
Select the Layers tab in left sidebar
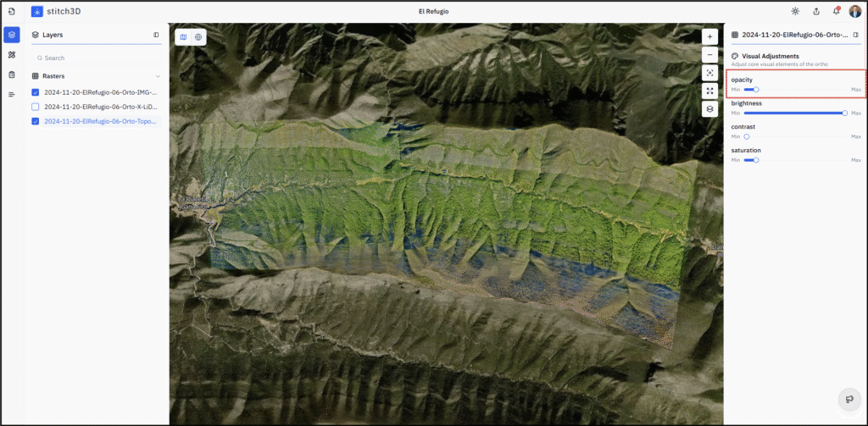coord(12,35)
